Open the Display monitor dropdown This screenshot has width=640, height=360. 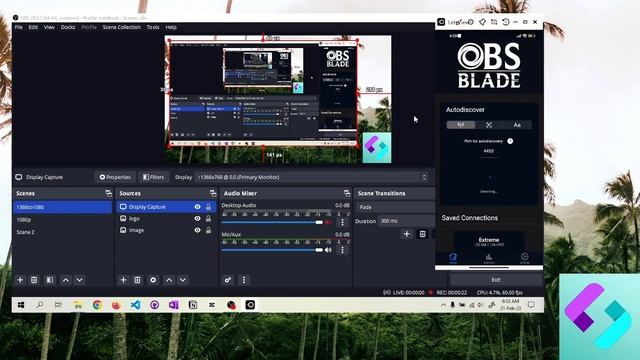tap(312, 177)
